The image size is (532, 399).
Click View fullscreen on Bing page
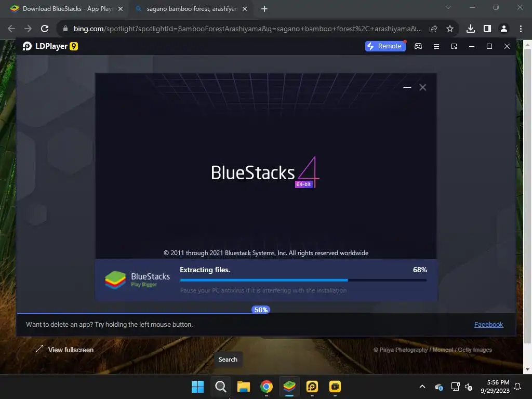[x=64, y=350]
